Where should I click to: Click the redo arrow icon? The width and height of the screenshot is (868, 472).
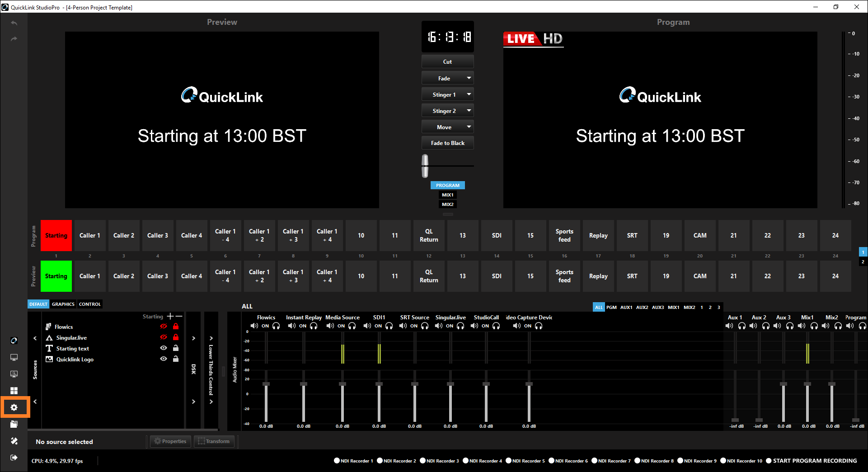click(x=14, y=39)
